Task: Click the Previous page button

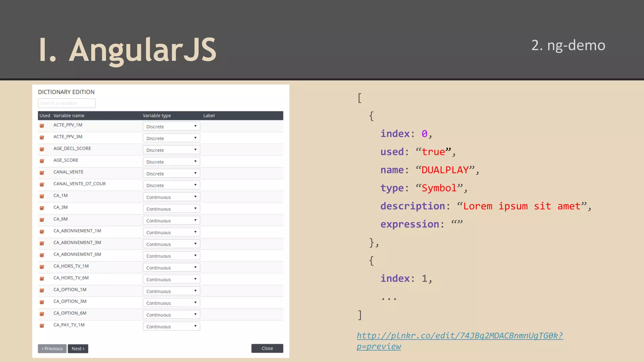Action: pos(52,348)
